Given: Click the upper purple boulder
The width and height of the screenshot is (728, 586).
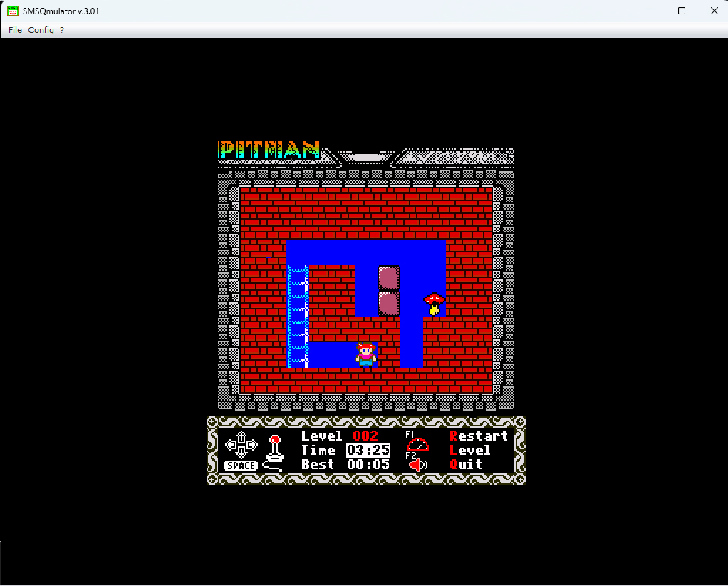Looking at the screenshot, I should 389,278.
